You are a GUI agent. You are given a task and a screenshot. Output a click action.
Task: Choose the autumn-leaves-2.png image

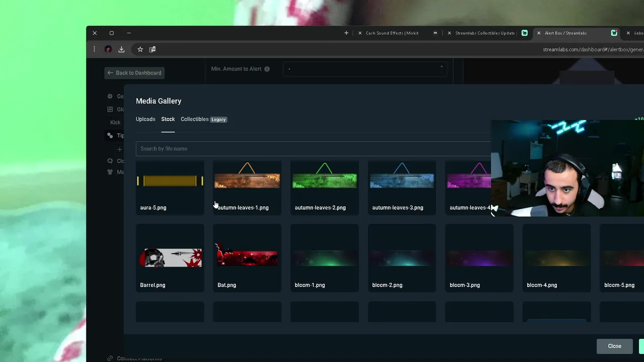click(x=325, y=188)
